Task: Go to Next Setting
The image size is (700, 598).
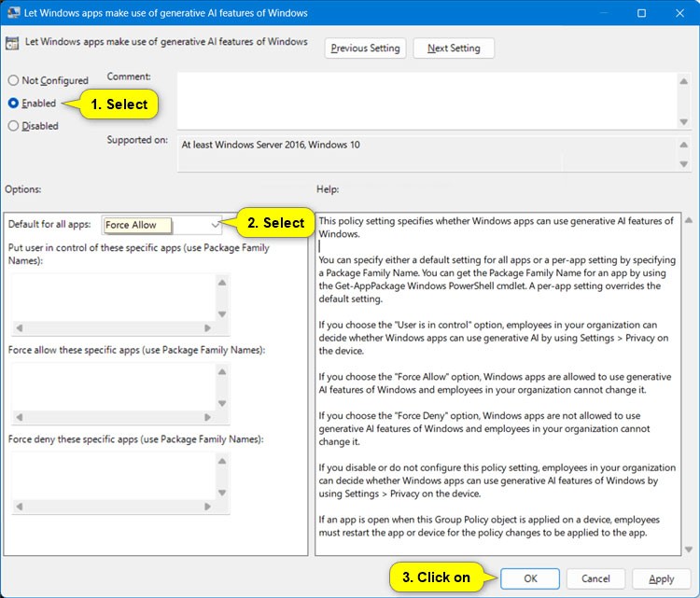Action: tap(454, 49)
